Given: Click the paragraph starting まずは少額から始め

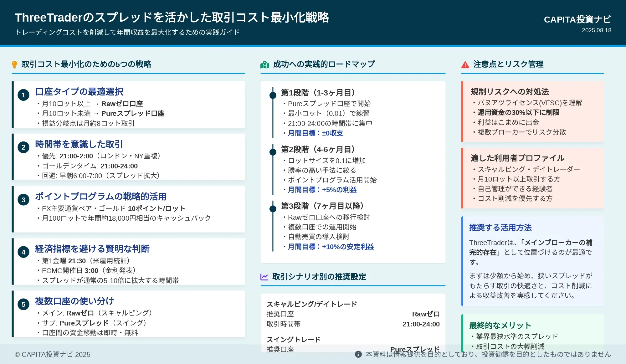Looking at the screenshot, I should click(531, 285).
